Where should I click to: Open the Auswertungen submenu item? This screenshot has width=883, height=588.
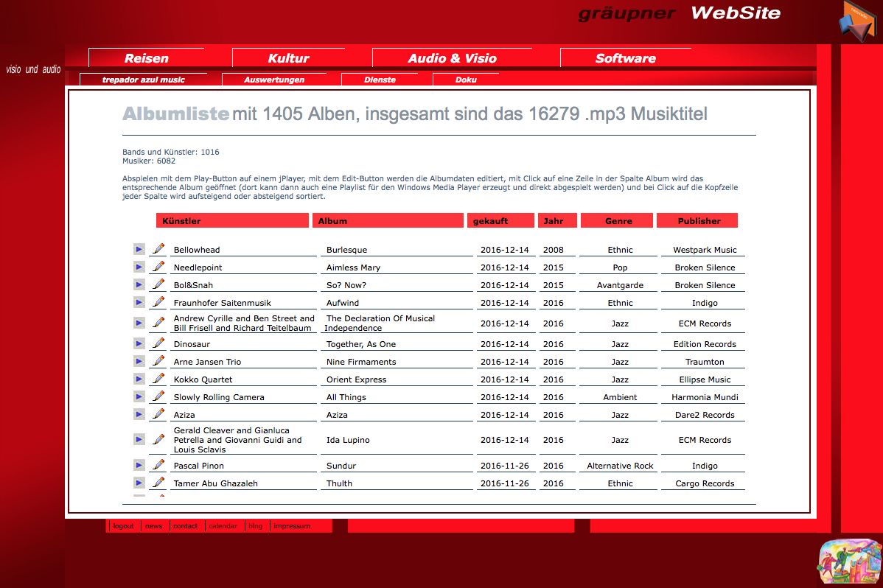273,80
